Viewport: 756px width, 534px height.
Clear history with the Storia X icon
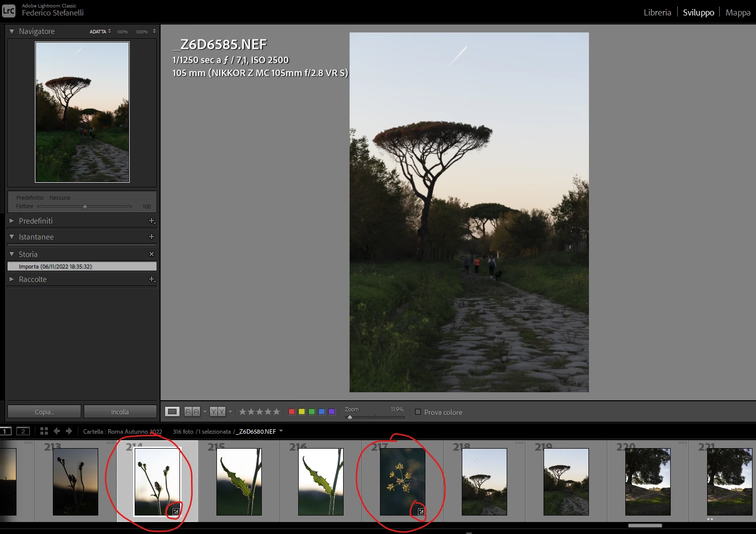pos(152,254)
